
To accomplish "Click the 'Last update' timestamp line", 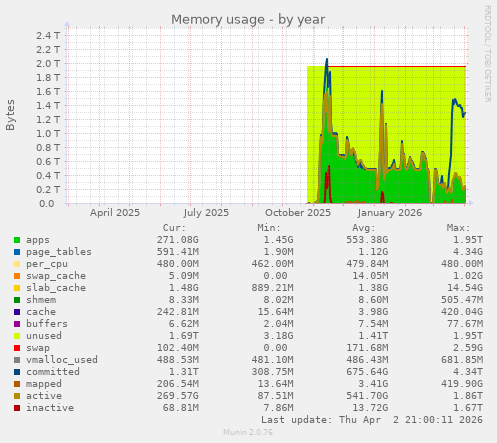I will (372, 420).
